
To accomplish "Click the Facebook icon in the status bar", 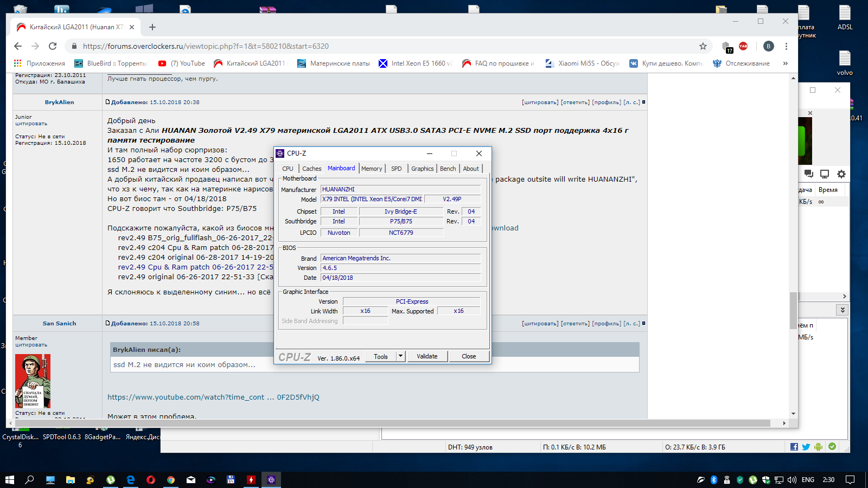I will coord(794,447).
